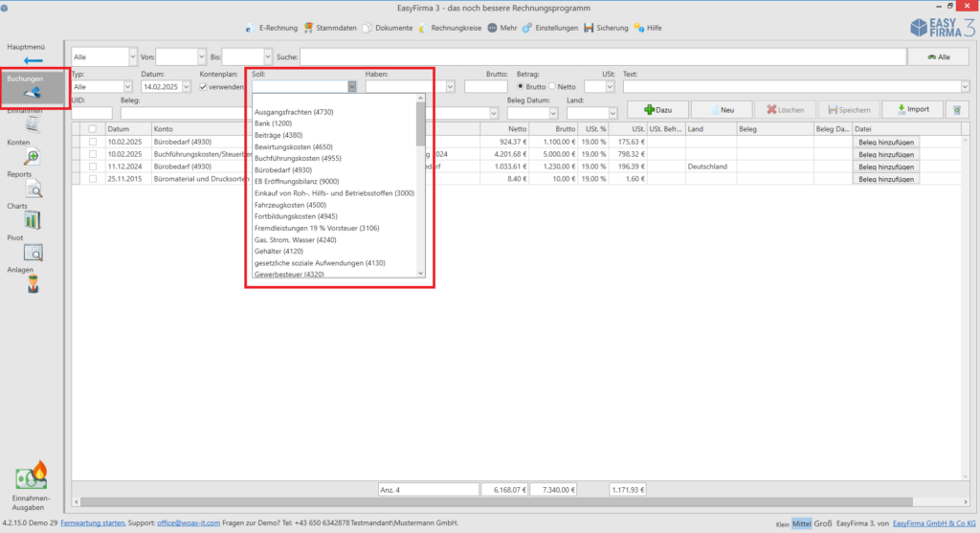Open the E-Rechnung menu
The width and height of the screenshot is (980, 533).
[x=271, y=28]
